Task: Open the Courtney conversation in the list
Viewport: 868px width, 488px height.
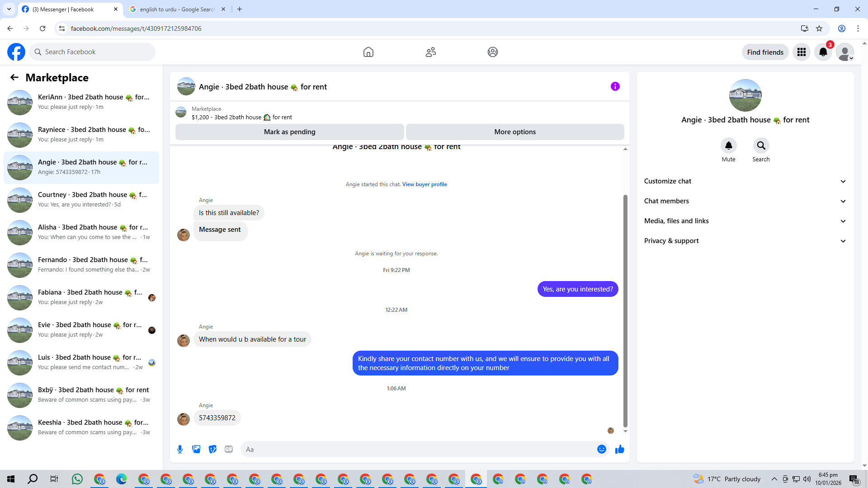Action: pyautogui.click(x=81, y=200)
